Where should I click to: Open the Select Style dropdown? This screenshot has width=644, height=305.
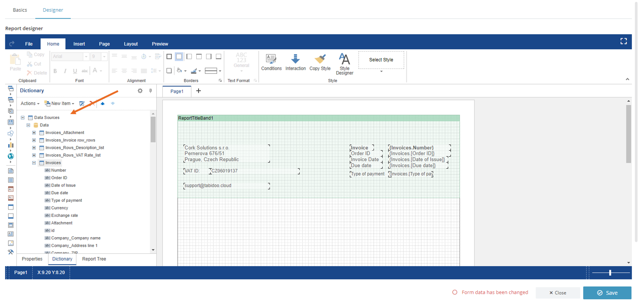tap(381, 71)
